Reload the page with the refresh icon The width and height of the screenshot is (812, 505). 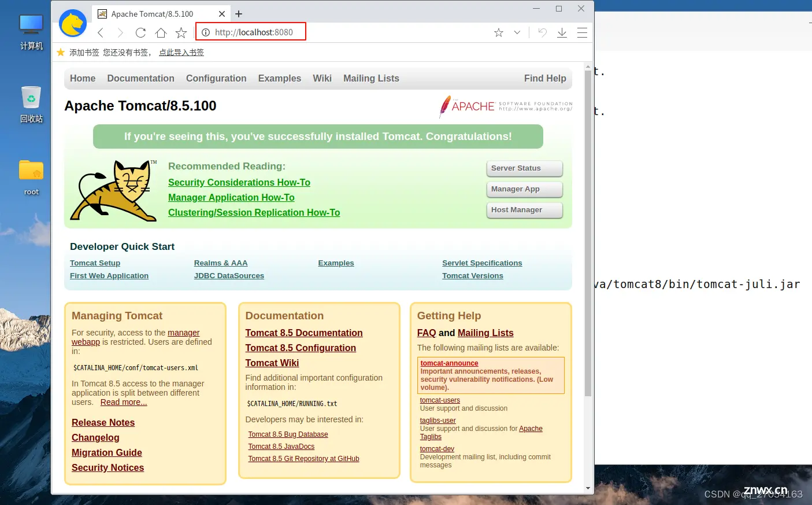tap(140, 32)
